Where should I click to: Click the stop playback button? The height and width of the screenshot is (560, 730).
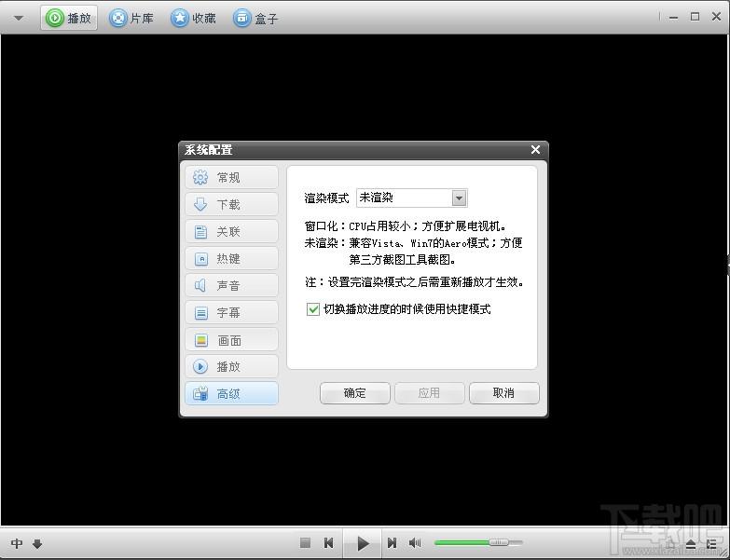[306, 543]
